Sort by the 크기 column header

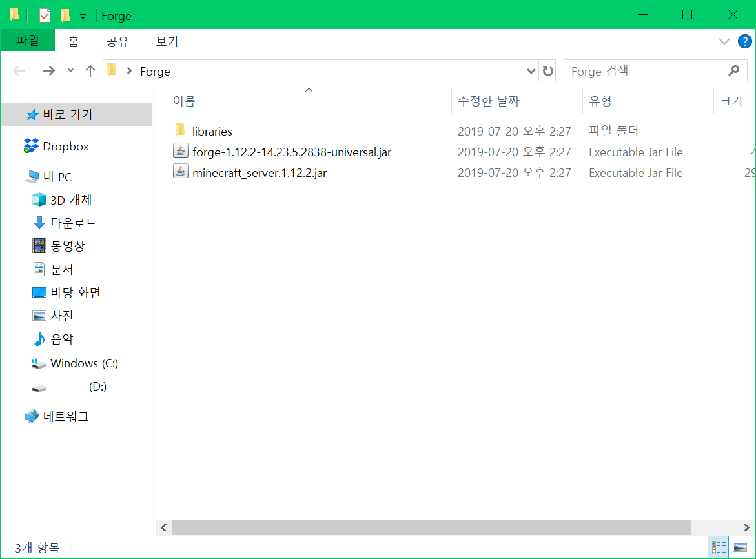click(731, 101)
